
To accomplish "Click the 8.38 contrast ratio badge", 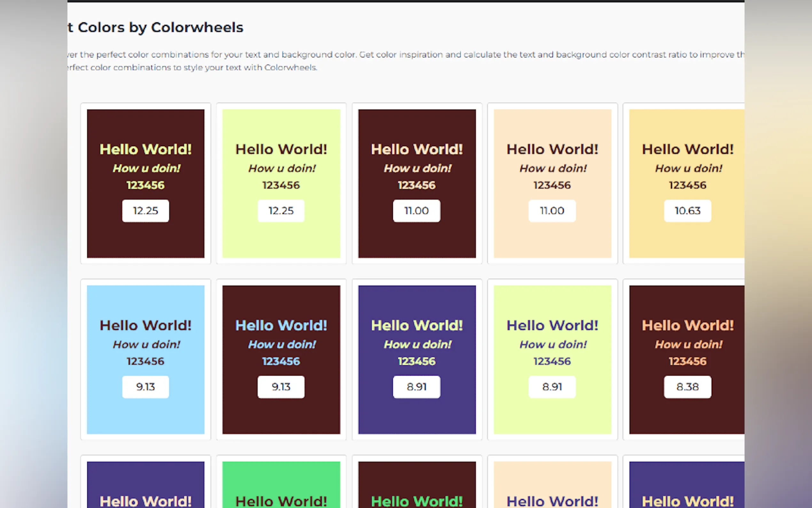I will tap(687, 387).
